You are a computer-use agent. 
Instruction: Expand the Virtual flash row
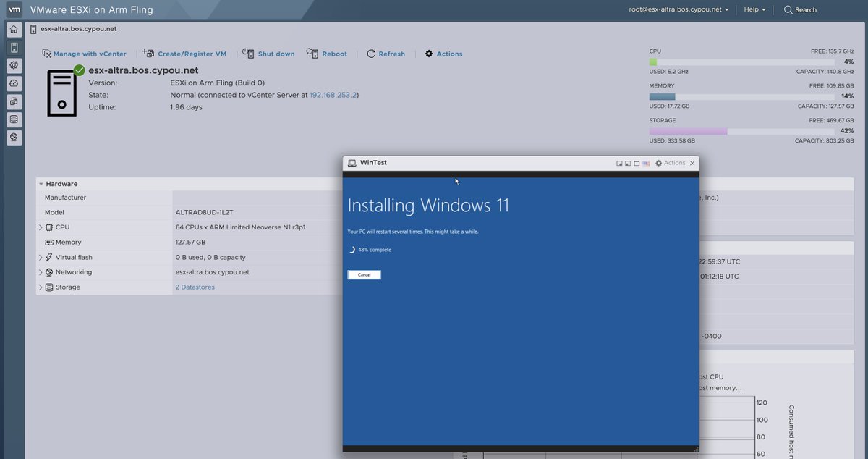(41, 257)
